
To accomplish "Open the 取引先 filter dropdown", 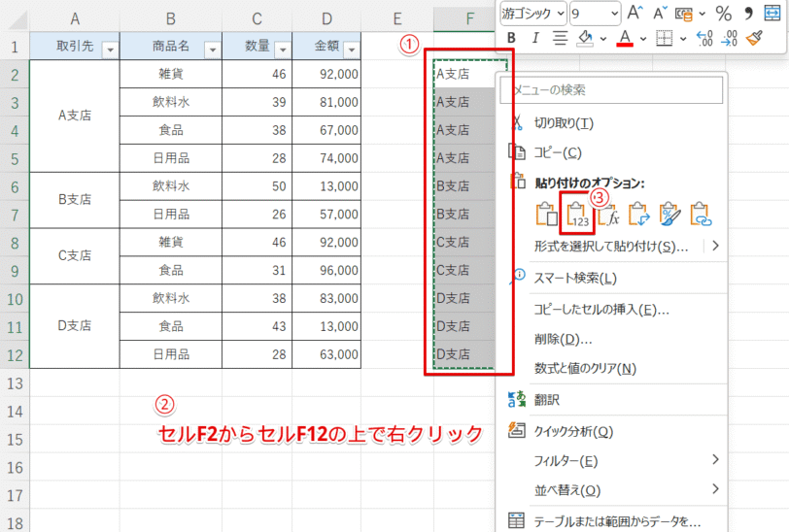I will coord(110,50).
